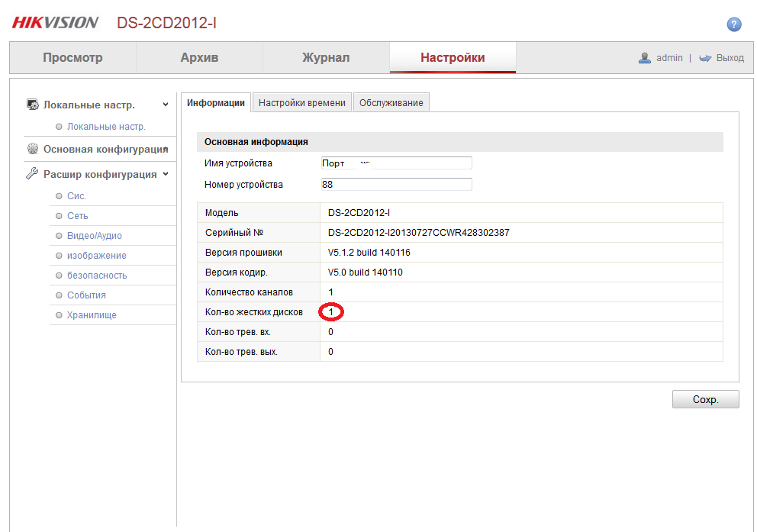Open the Видео/Аудио settings link
The image size is (757, 532).
[94, 236]
